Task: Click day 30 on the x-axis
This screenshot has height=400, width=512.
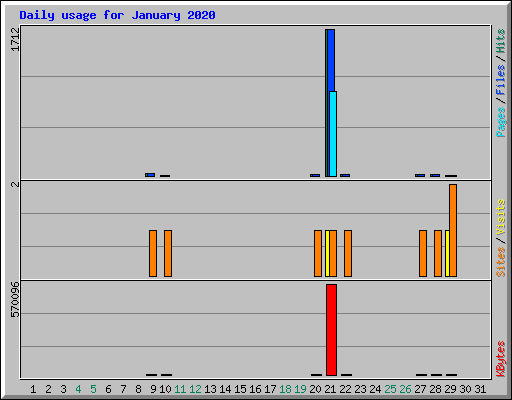Action: point(465,389)
